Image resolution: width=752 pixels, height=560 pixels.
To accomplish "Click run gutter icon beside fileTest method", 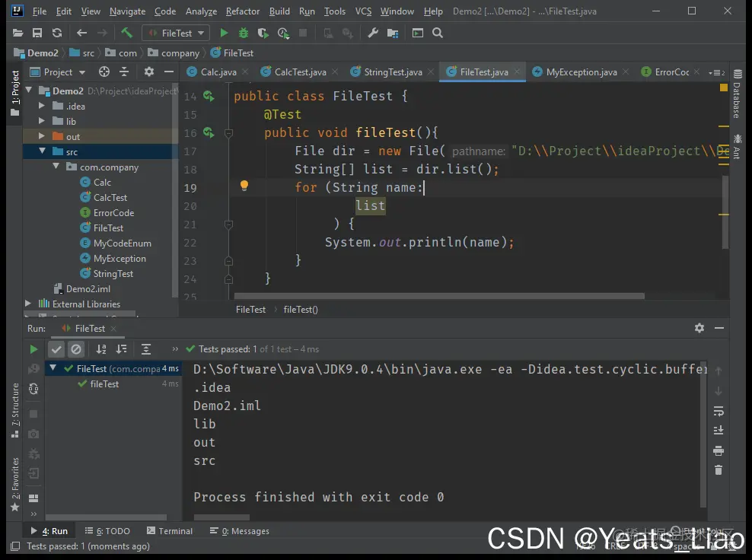I will (x=209, y=132).
